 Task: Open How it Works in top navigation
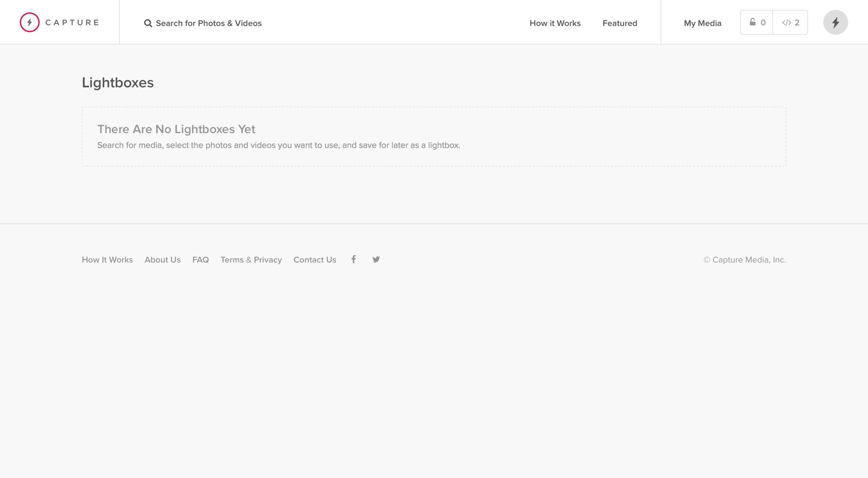point(555,23)
